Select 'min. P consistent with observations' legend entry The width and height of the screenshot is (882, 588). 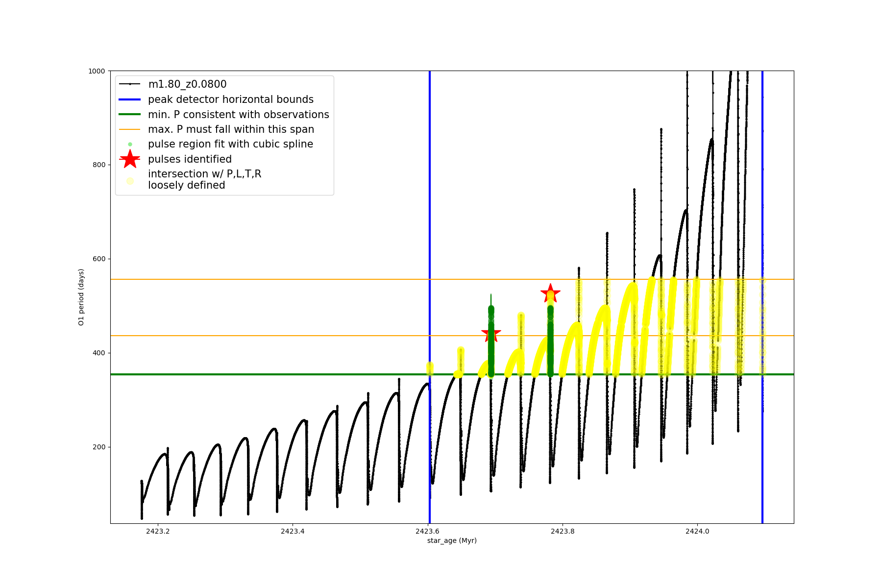[238, 114]
